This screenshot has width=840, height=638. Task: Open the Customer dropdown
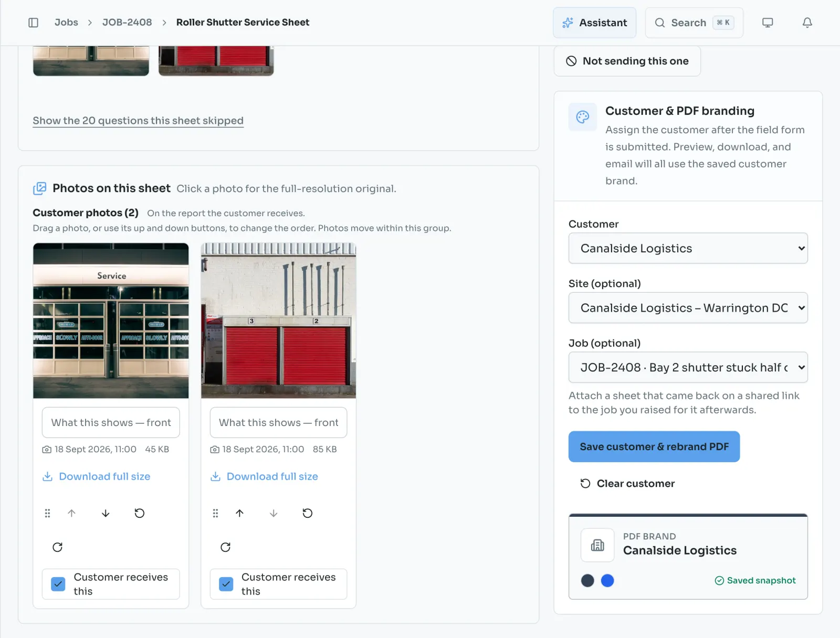pos(688,248)
